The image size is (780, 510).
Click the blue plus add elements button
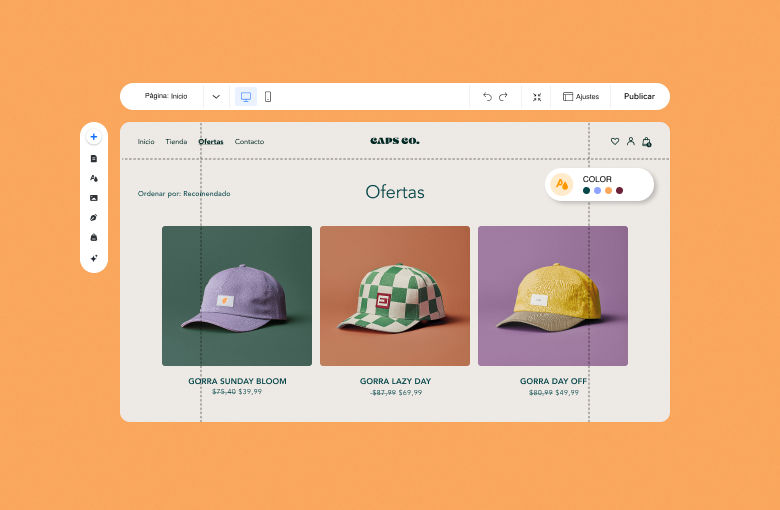94,137
